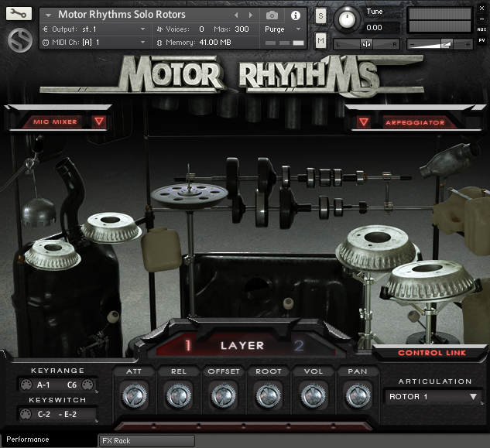
Task: Click the ATT attack knob
Action: (134, 396)
